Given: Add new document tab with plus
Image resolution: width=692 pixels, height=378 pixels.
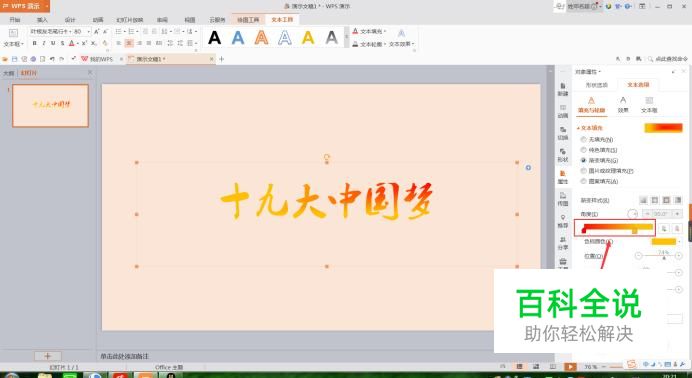Looking at the screenshot, I should [x=222, y=59].
